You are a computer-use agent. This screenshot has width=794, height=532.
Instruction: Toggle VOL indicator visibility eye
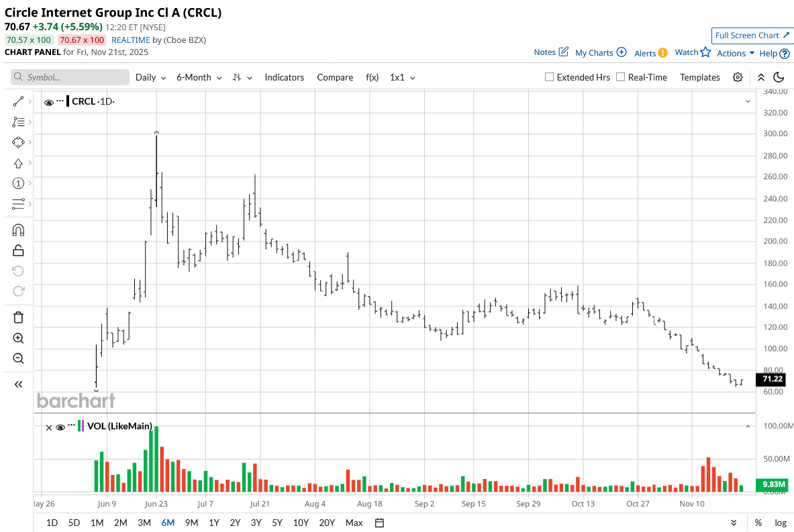click(x=60, y=427)
